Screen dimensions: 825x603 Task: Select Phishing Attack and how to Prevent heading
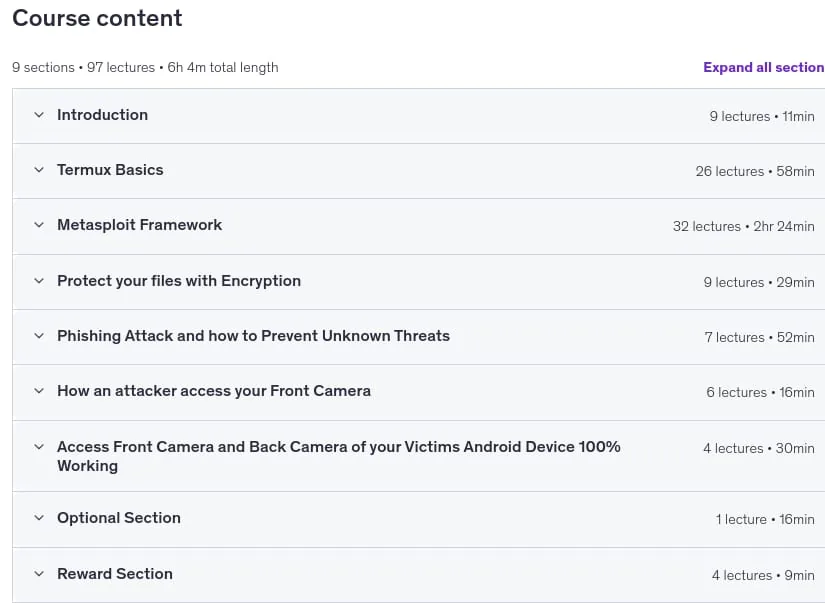tap(253, 336)
